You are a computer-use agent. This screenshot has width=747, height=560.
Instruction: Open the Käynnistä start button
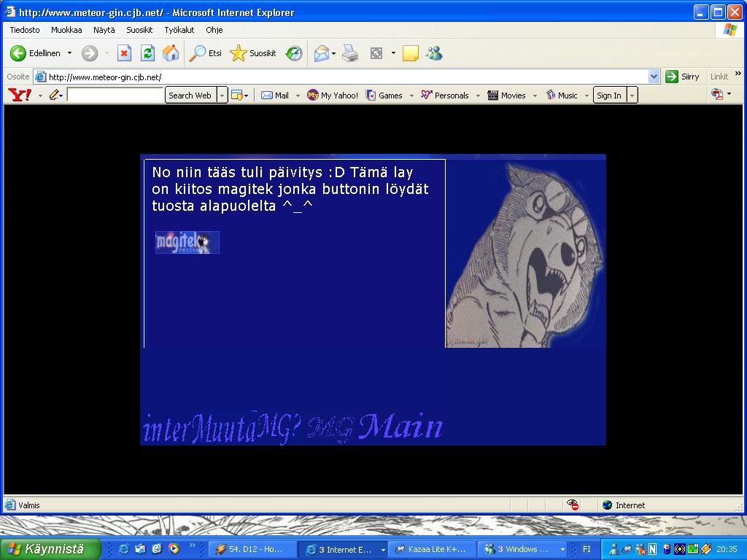(x=50, y=549)
